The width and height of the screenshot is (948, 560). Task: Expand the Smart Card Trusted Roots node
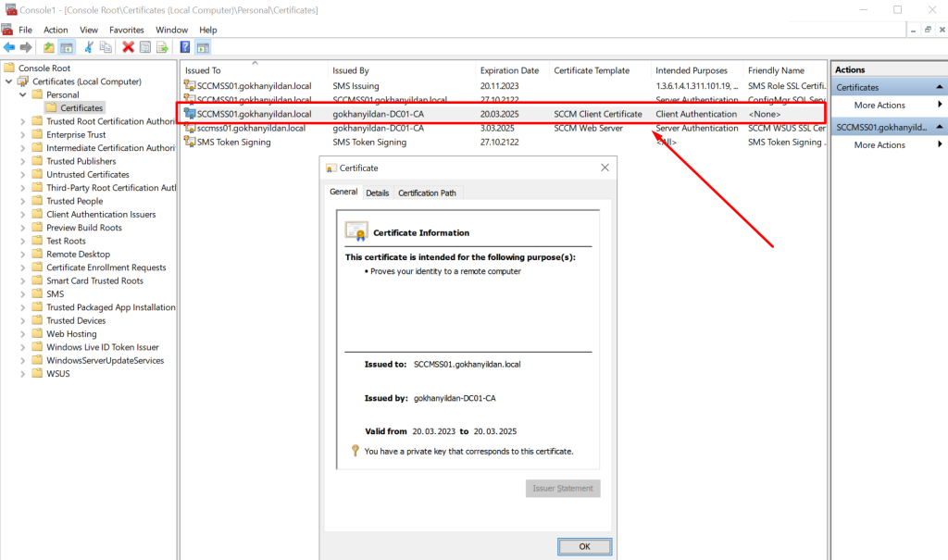(23, 280)
